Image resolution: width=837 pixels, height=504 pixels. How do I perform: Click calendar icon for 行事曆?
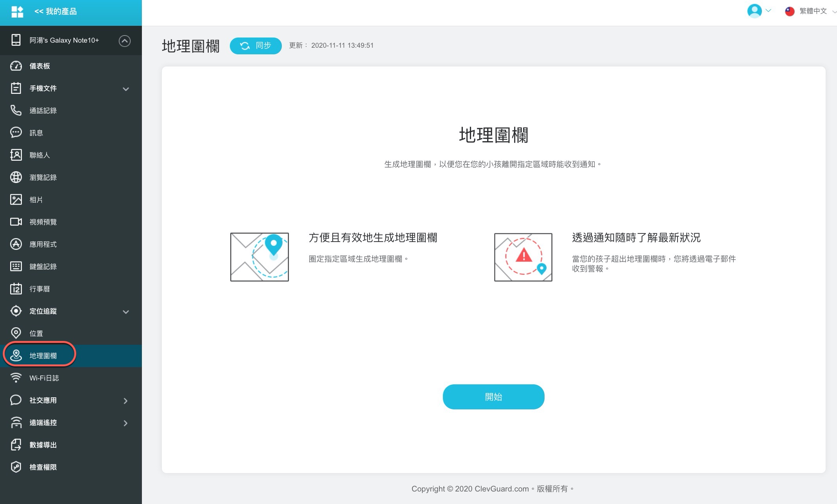16,289
